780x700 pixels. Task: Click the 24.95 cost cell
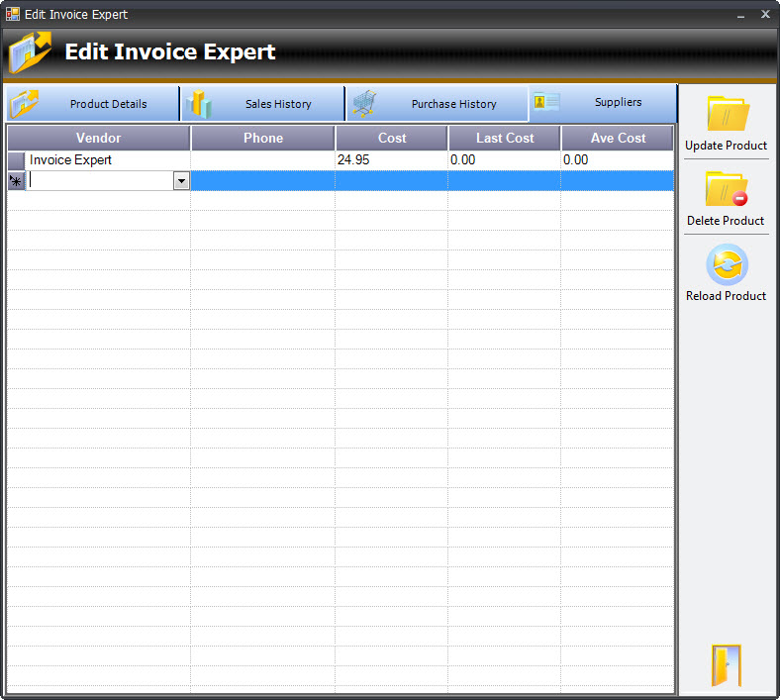392,160
